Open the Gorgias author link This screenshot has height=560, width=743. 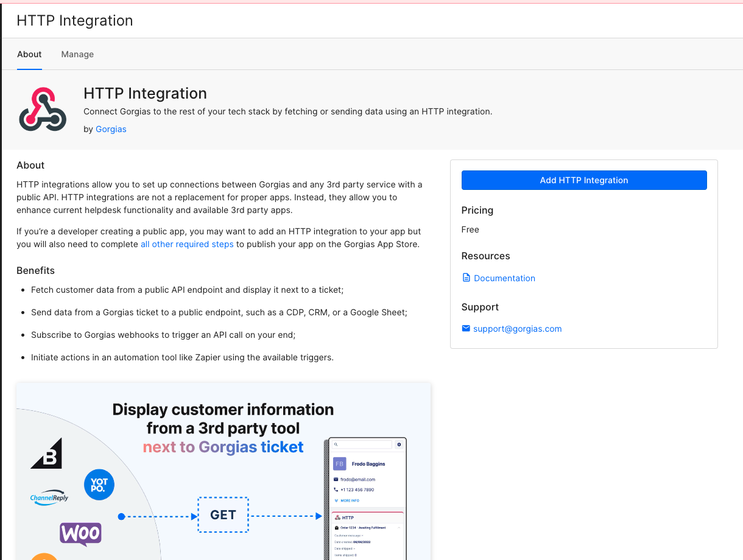coord(111,129)
